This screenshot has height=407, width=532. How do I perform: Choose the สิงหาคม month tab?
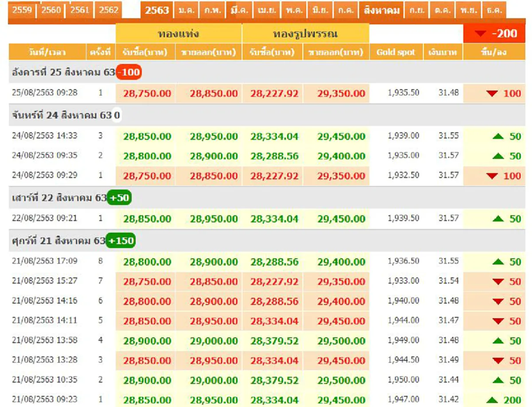[382, 10]
